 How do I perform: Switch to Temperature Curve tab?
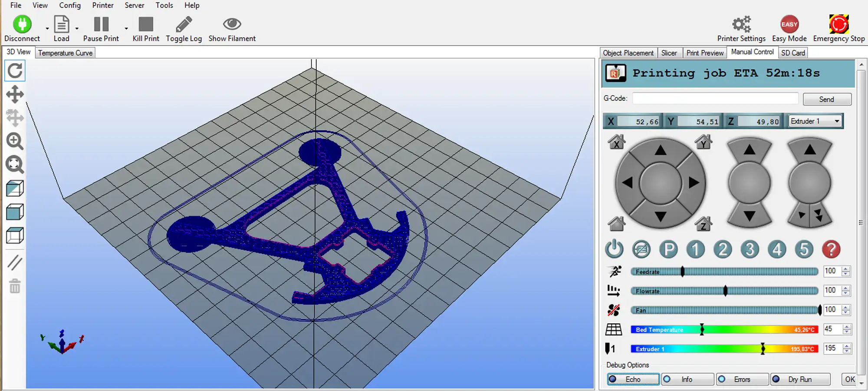tap(65, 53)
